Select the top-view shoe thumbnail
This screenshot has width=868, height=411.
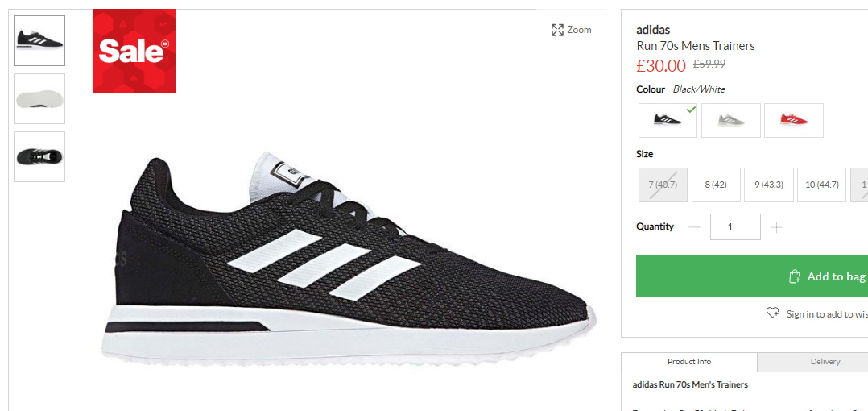point(40,157)
